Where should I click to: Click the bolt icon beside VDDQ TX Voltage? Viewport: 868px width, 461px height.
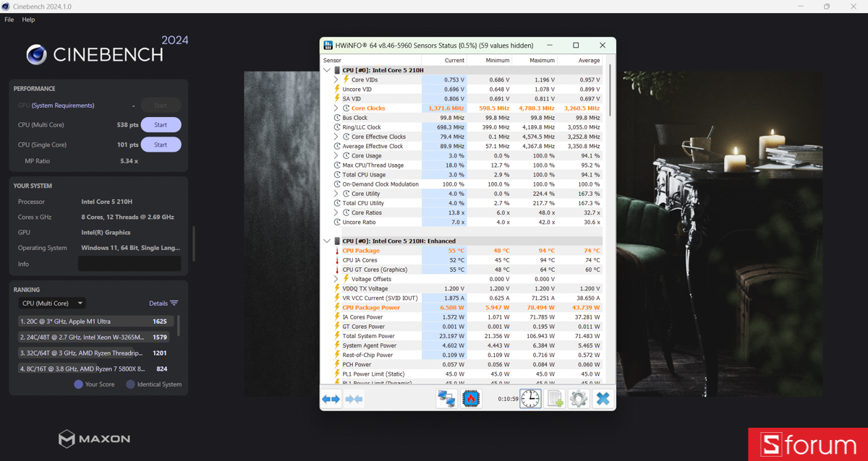(x=337, y=288)
